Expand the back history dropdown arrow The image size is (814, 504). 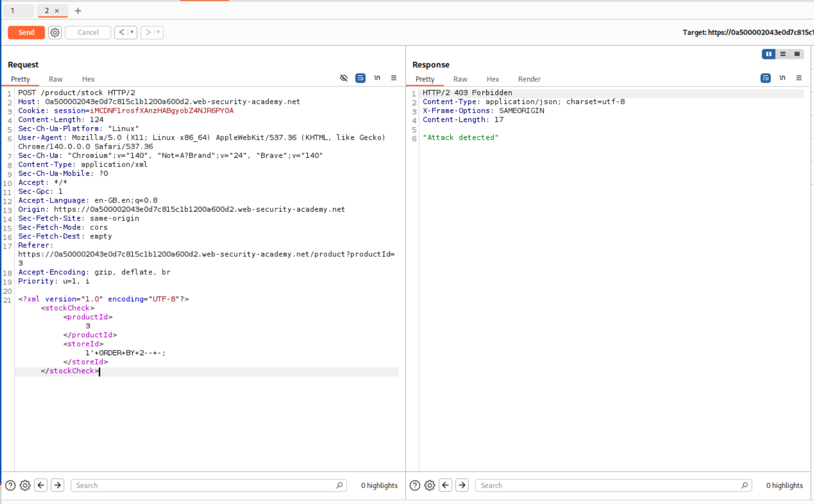pos(132,32)
